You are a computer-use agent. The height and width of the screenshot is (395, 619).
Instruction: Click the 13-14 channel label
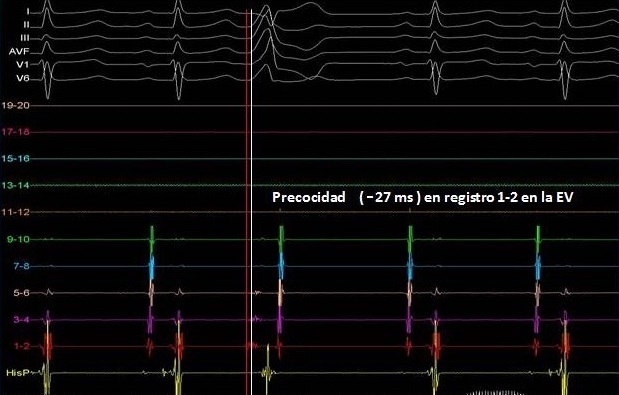point(15,185)
